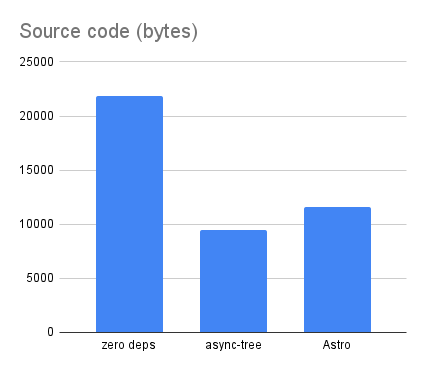Click the 25000 y-axis value
The width and height of the screenshot is (425, 371).
36,62
